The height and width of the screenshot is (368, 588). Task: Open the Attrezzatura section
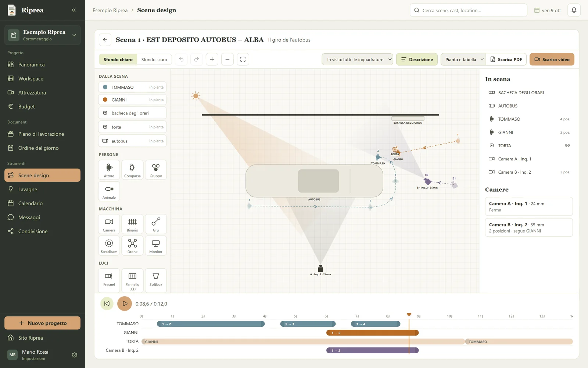tap(43, 92)
